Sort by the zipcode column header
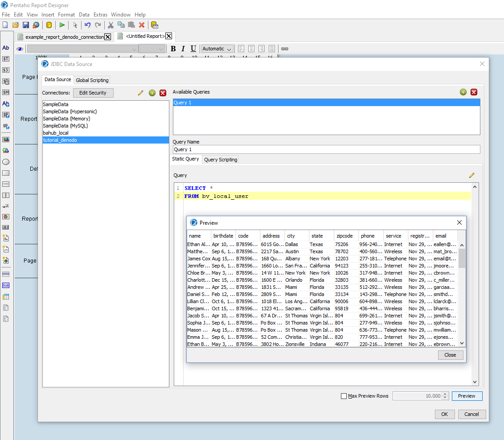Screen dimensions: 504x440 347,236
